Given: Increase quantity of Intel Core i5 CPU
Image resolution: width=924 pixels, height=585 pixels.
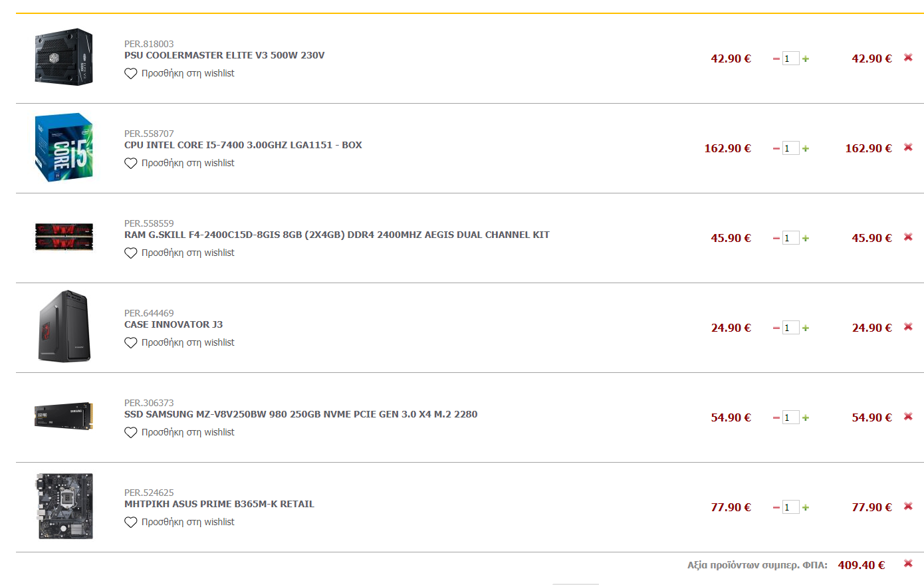Looking at the screenshot, I should (x=806, y=148).
